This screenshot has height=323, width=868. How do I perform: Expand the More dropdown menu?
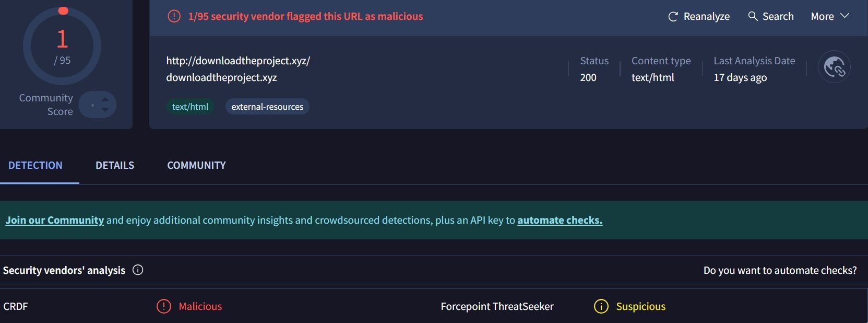pos(830,16)
